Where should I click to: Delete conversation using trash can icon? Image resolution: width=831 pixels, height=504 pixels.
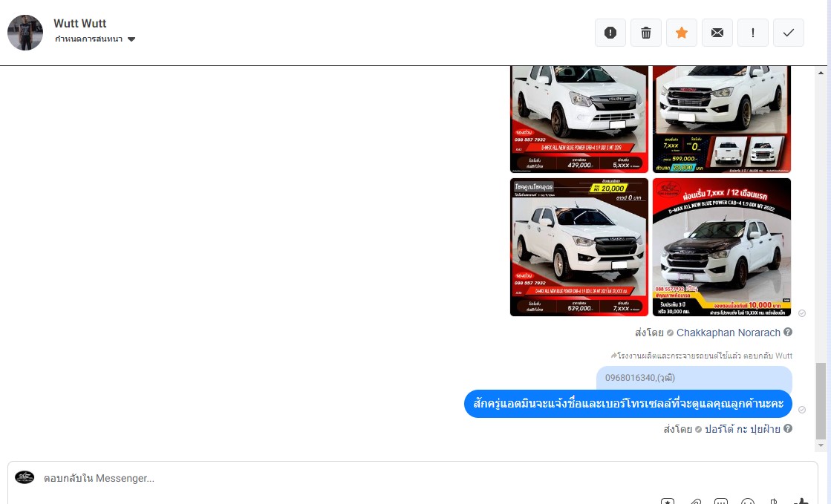click(x=645, y=33)
